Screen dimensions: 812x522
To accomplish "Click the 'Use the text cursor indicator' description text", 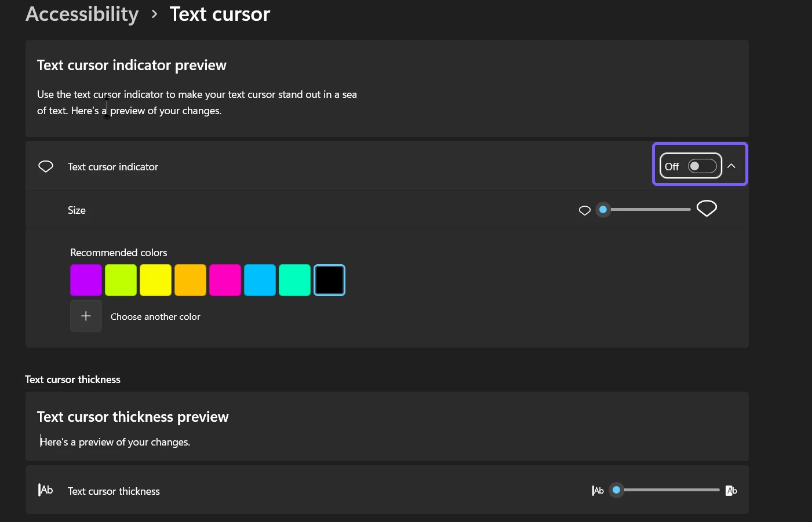I will (197, 103).
